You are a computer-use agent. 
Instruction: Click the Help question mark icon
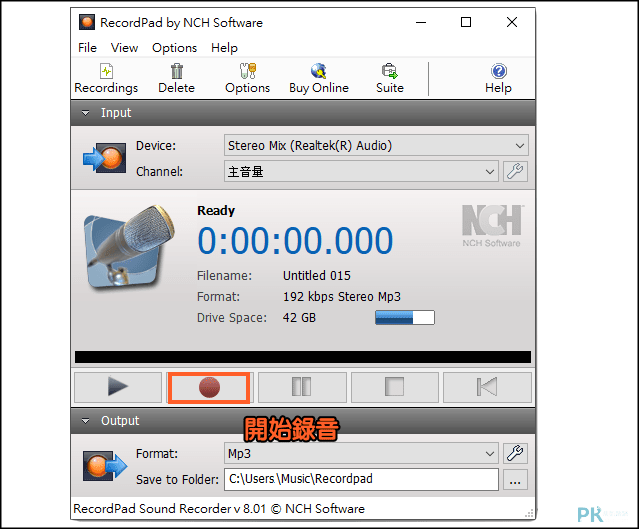(499, 71)
